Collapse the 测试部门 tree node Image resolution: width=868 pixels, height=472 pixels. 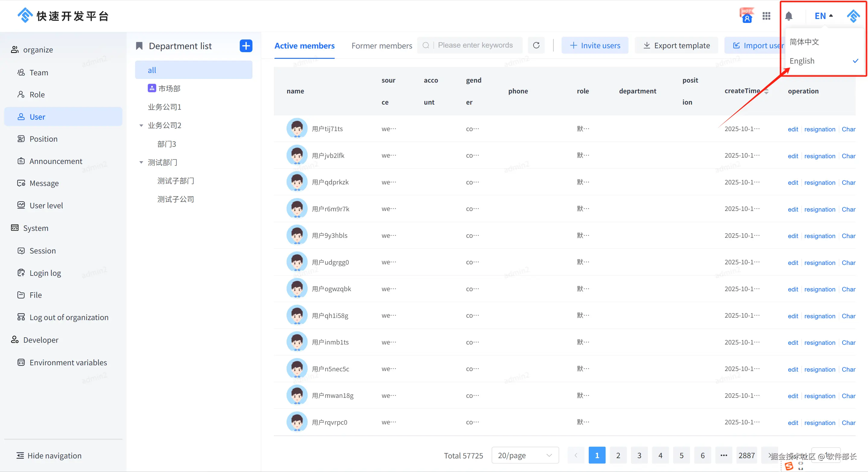tap(141, 162)
